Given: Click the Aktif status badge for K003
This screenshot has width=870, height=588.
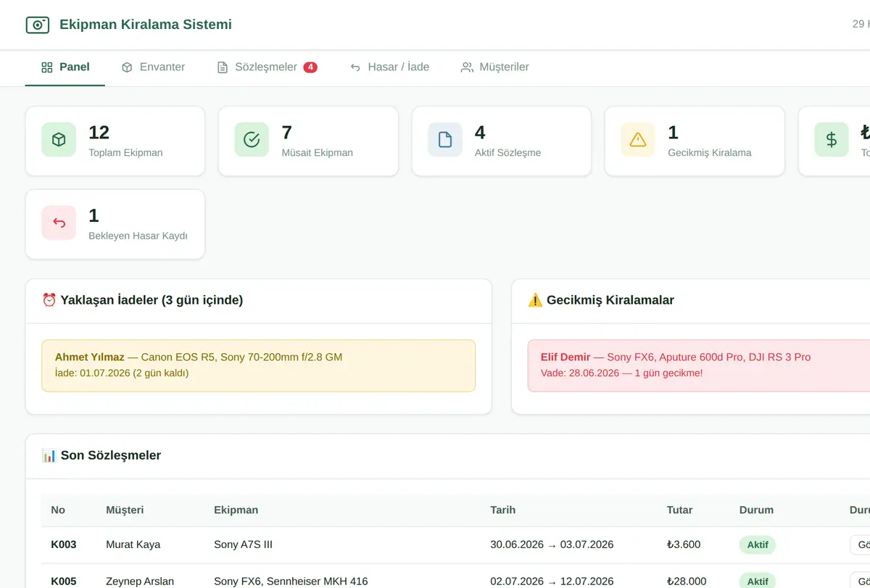Looking at the screenshot, I should [758, 544].
